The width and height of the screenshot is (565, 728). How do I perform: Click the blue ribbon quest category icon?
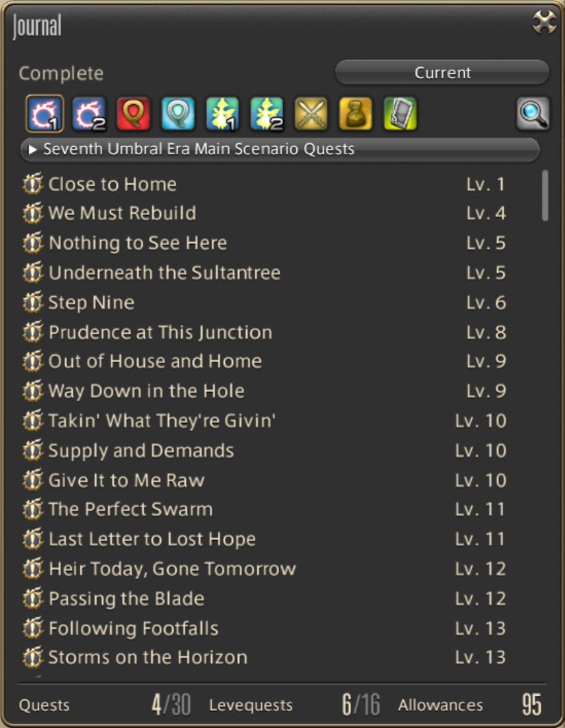178,114
